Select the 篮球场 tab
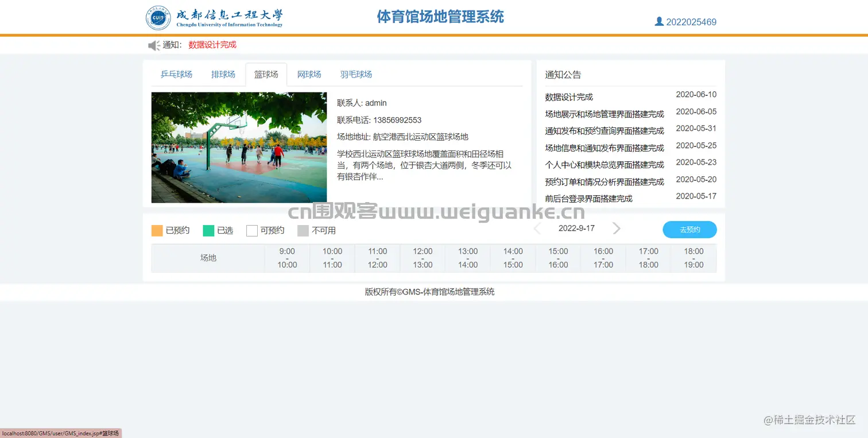Screen dimensions: 868x438 266,75
